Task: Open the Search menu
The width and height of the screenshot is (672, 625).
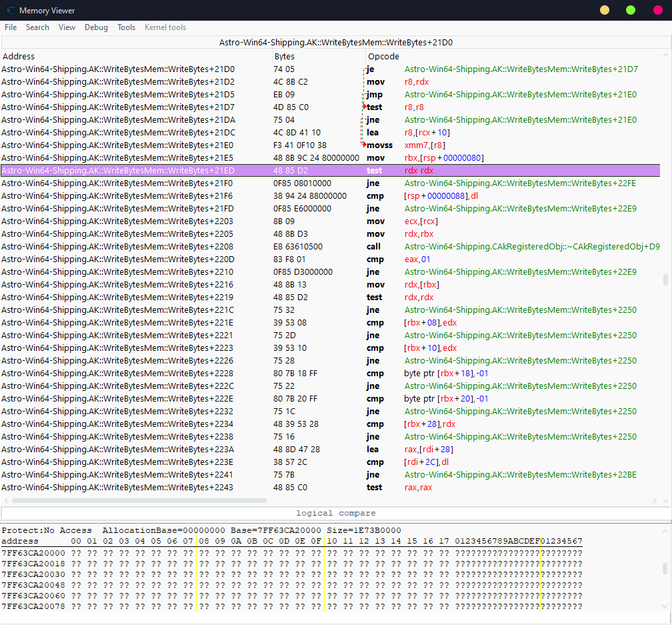Action: 37,27
